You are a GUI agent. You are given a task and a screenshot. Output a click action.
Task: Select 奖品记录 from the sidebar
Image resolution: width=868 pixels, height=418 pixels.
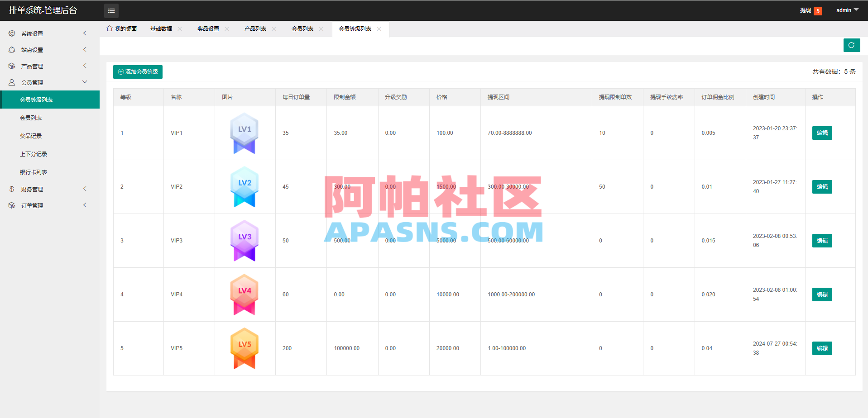click(x=32, y=135)
